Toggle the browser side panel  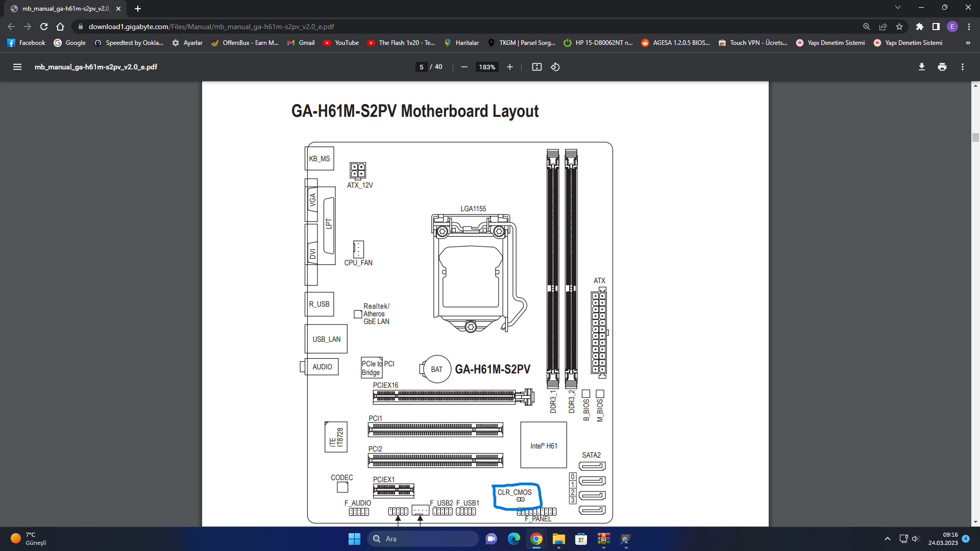pyautogui.click(x=936, y=27)
